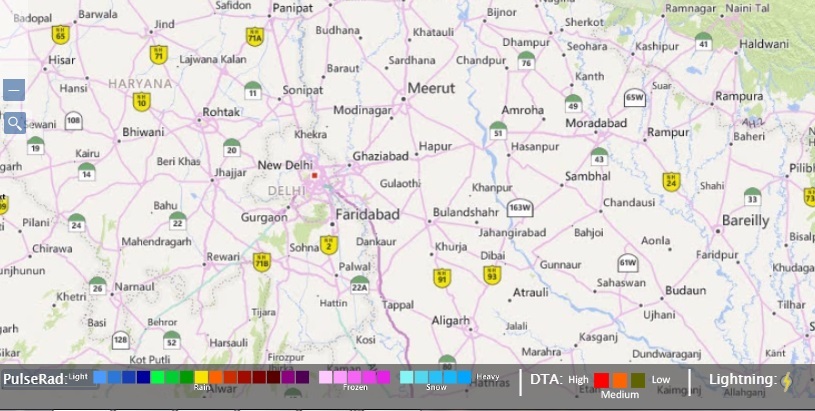Click the 108 route shield
The image size is (815, 411).
coord(74,121)
